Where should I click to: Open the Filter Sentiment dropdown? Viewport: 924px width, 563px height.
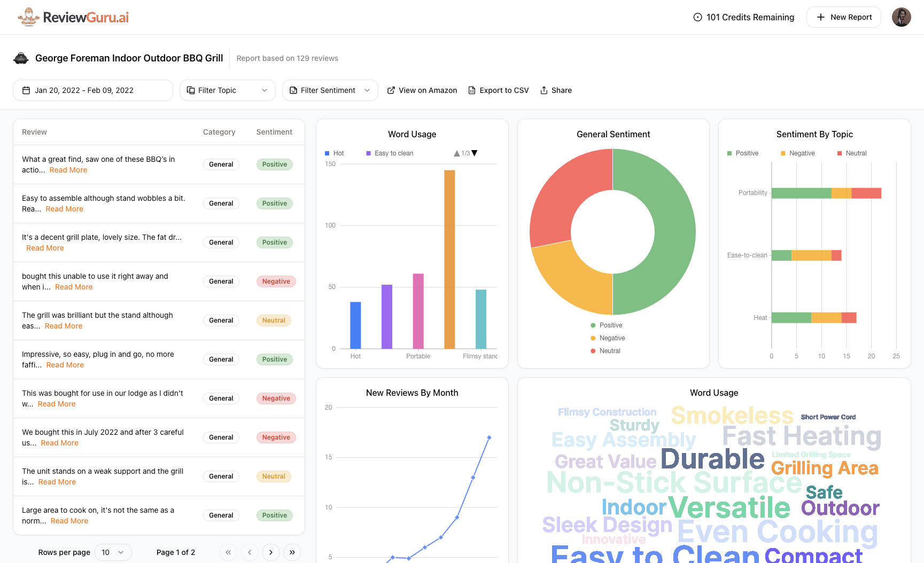point(329,90)
